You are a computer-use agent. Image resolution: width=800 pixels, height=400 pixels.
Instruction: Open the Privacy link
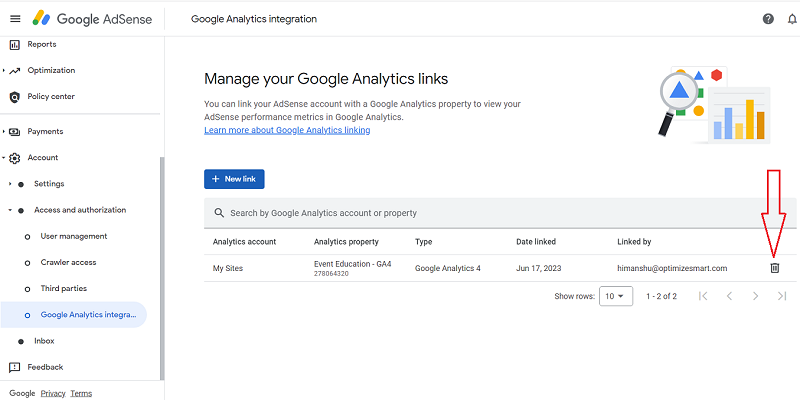[53, 393]
